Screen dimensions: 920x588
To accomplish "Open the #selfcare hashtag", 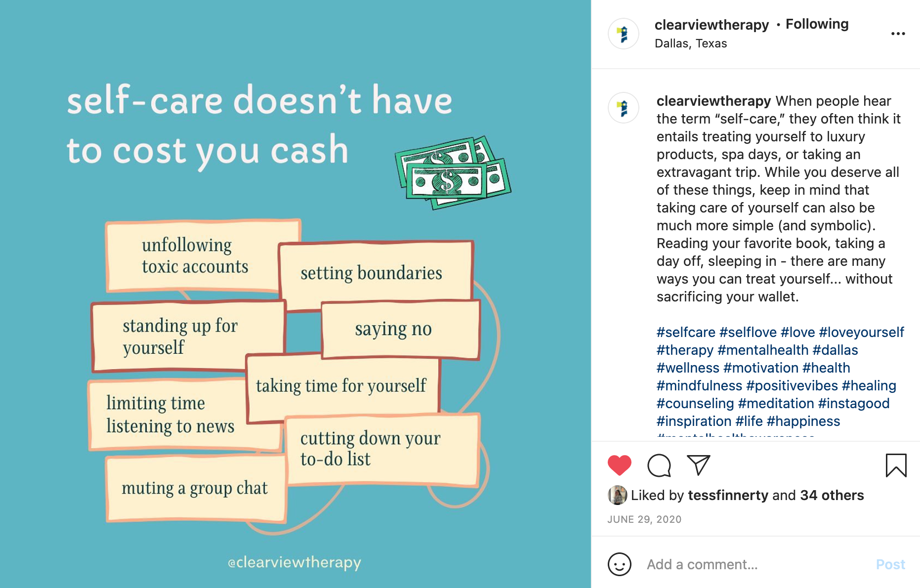I will point(686,332).
